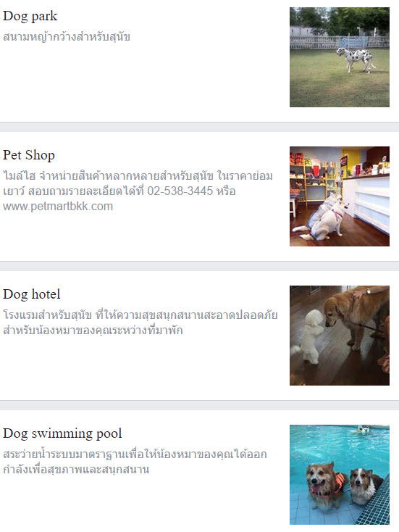The width and height of the screenshot is (399, 532).
Task: Open the www.petmartbkk.com link
Action: click(x=58, y=206)
